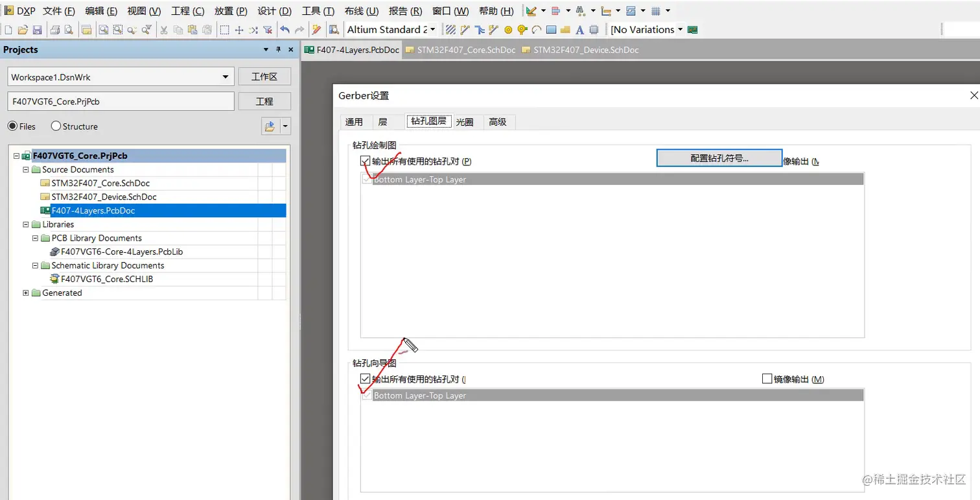Viewport: 980px width, 500px height.
Task: Select the place fill rectangle icon
Action: (x=551, y=30)
